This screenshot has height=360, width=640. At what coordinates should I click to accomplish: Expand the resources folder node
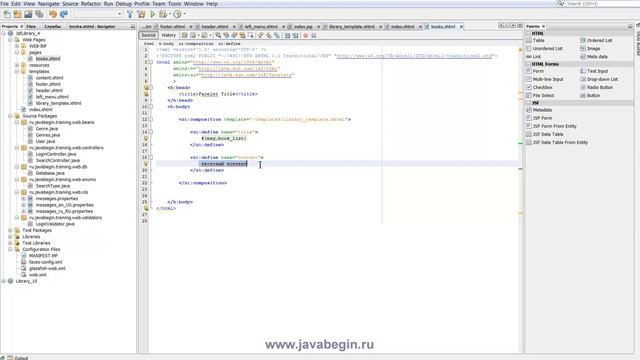[17, 65]
